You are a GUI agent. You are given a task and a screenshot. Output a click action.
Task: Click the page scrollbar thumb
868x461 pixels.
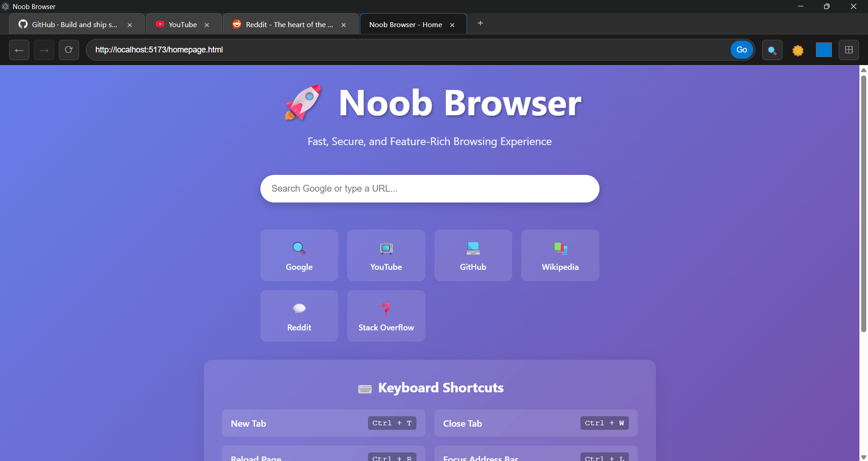[863, 203]
